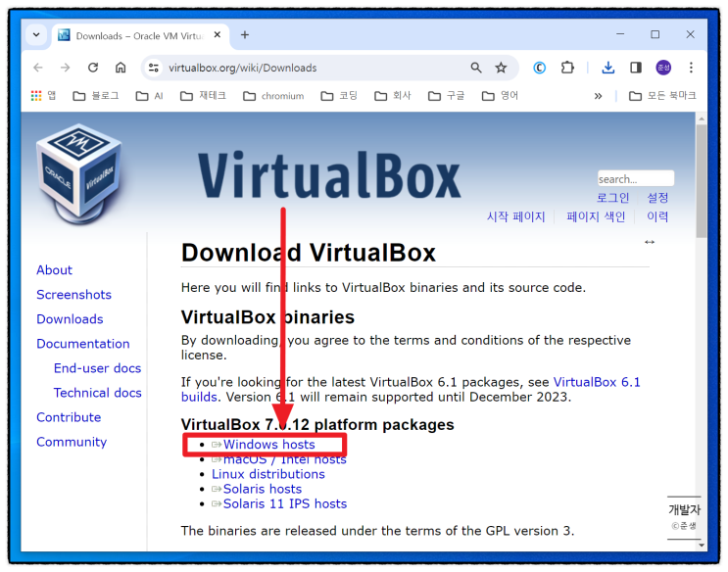Download the Windows hosts package

[x=268, y=445]
